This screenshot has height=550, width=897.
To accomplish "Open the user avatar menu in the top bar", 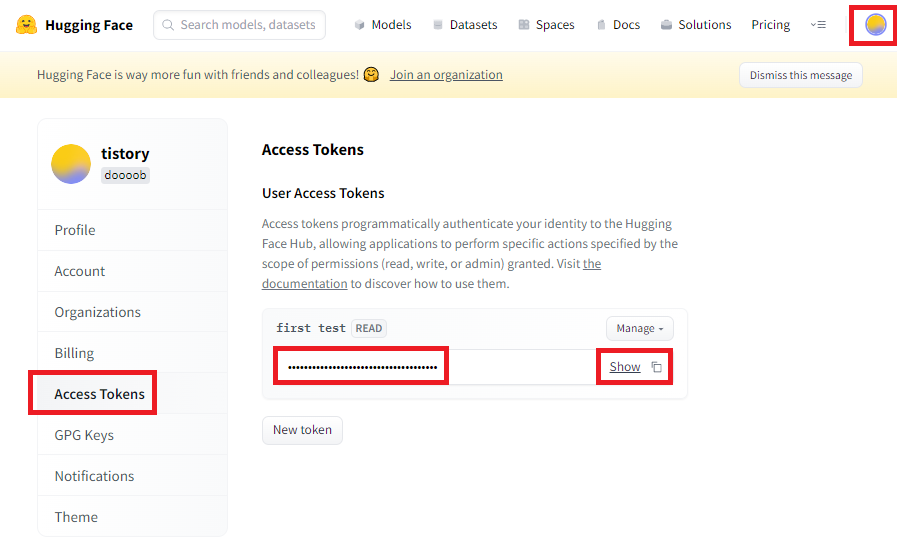I will (x=875, y=25).
